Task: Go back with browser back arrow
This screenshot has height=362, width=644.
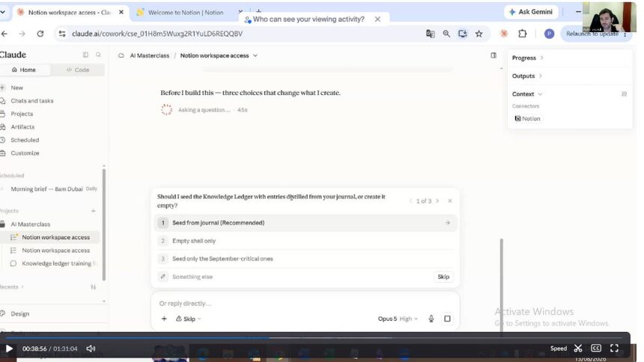Action: coord(4,34)
